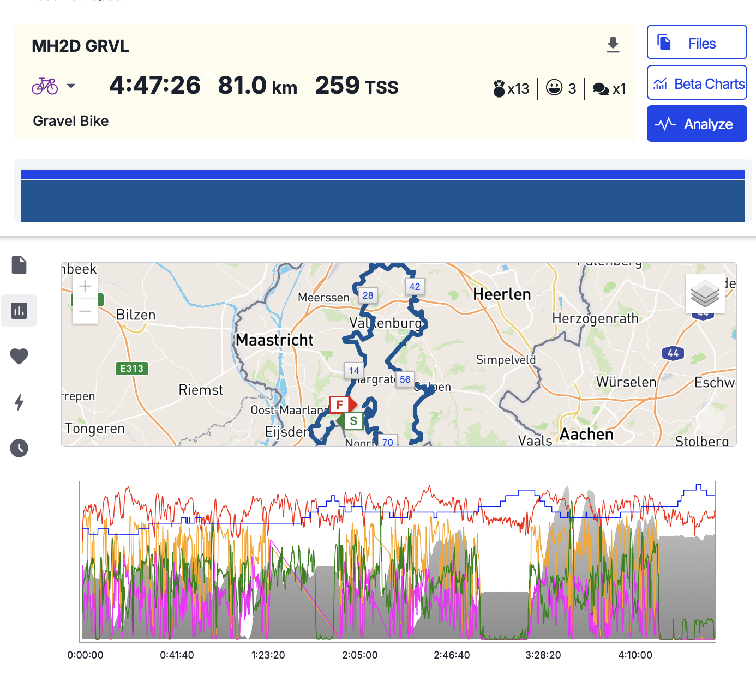Click the download workout file icon

click(x=613, y=45)
